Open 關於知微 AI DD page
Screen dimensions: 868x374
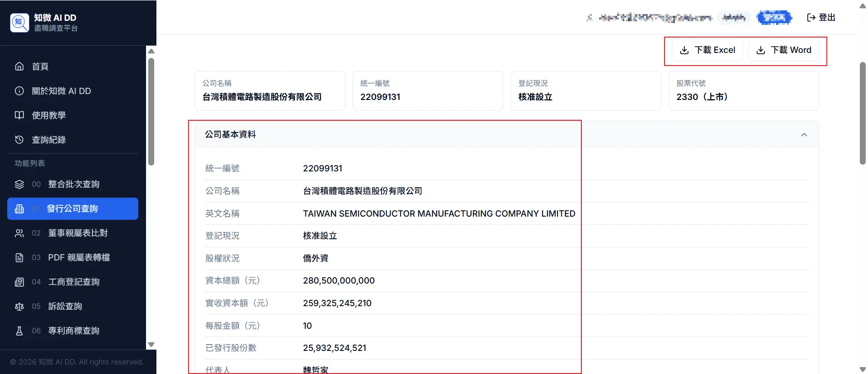[x=73, y=91]
